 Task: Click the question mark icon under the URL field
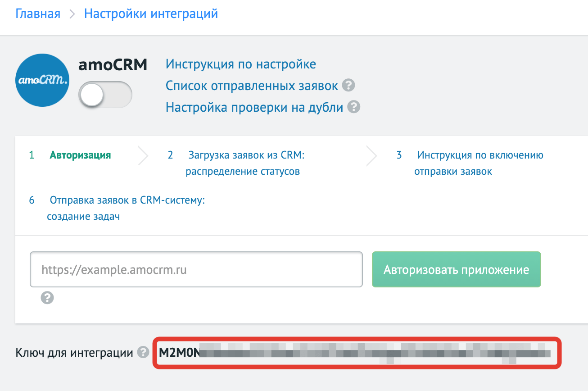coord(47,298)
